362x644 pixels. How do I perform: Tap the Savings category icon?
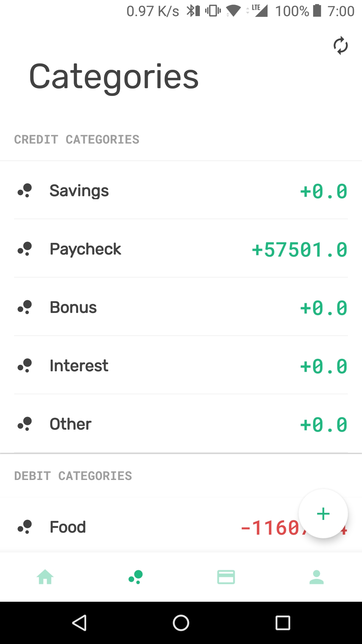click(25, 191)
